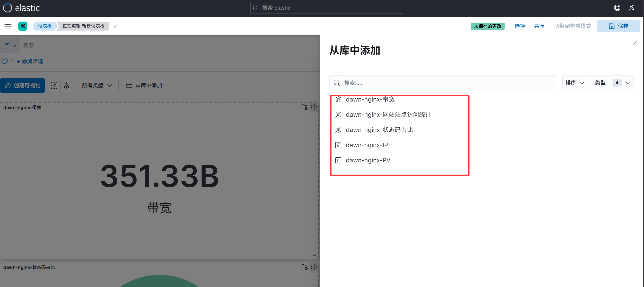
Task: Add a text markdown panel icon
Action: [54, 86]
